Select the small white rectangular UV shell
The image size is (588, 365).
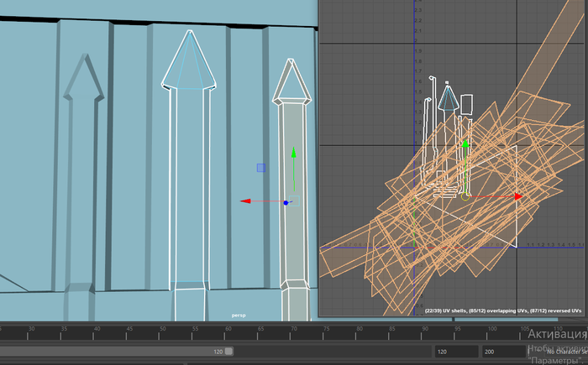468,104
